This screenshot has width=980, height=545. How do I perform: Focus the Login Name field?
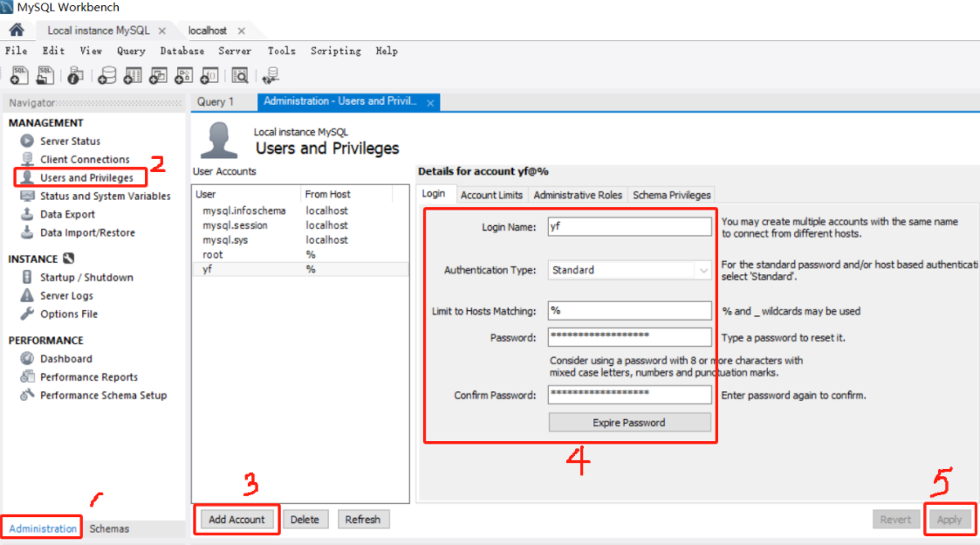point(629,226)
